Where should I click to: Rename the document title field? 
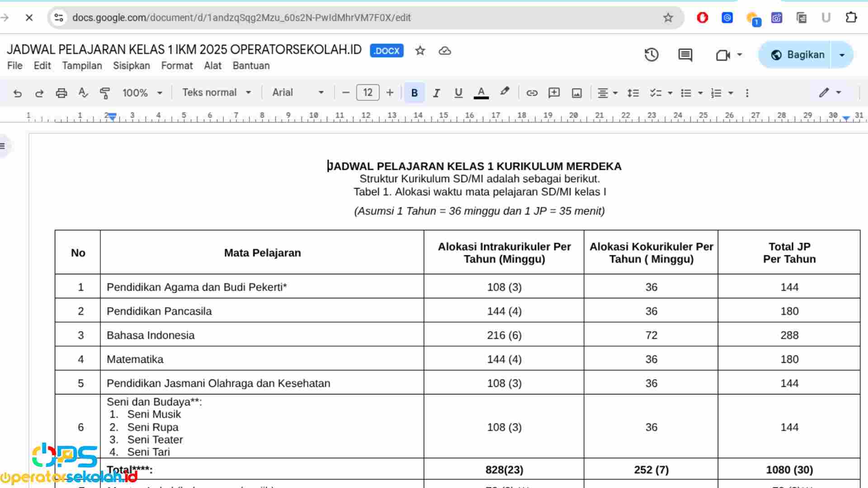click(184, 50)
